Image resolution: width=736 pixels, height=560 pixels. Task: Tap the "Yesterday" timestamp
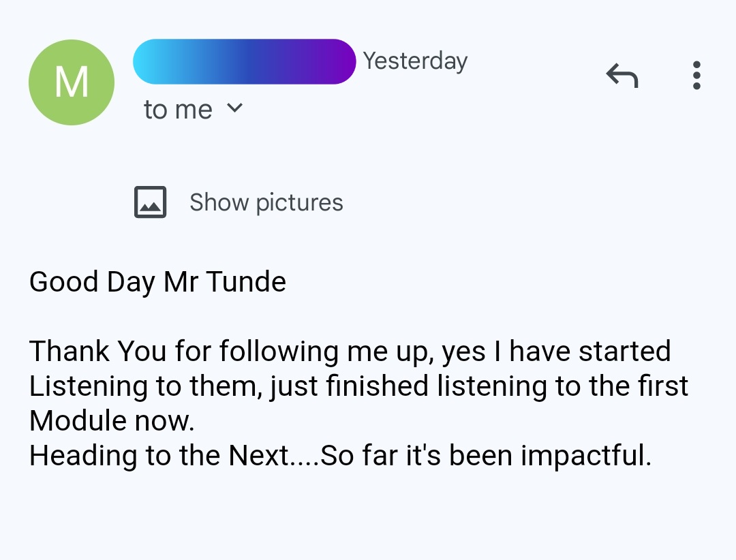click(416, 61)
